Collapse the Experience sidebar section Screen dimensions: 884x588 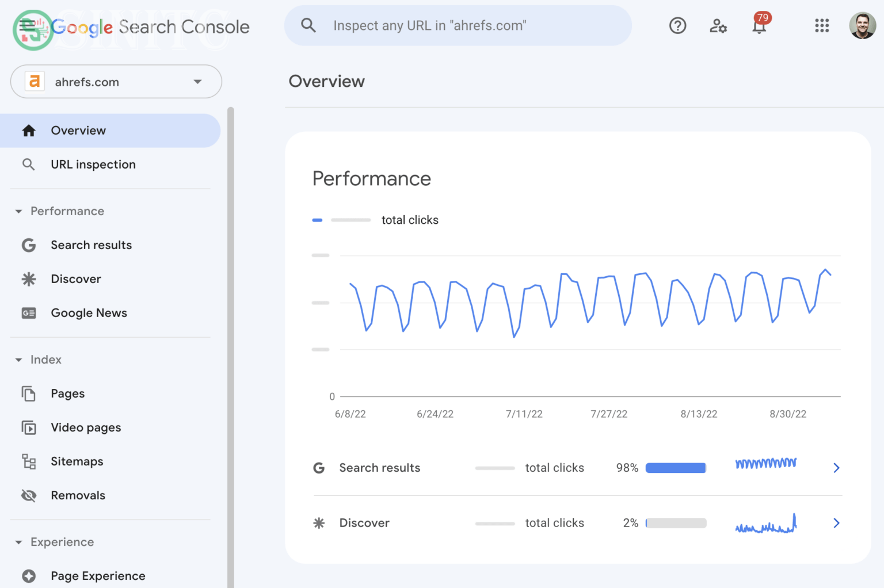[x=18, y=542]
